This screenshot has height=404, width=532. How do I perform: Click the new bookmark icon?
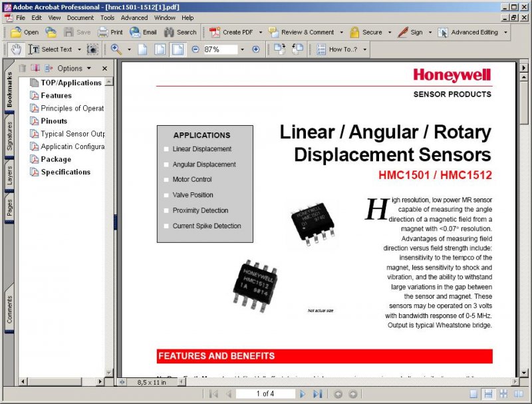coord(35,69)
